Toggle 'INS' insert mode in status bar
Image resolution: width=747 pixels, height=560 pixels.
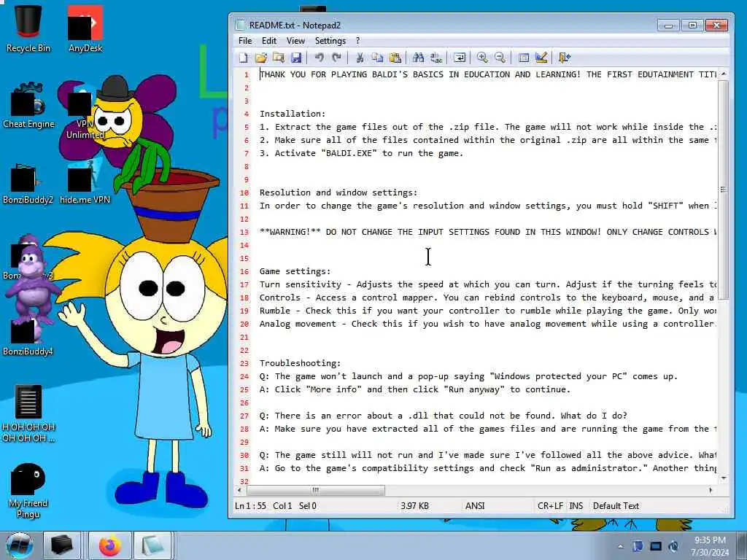pyautogui.click(x=576, y=506)
